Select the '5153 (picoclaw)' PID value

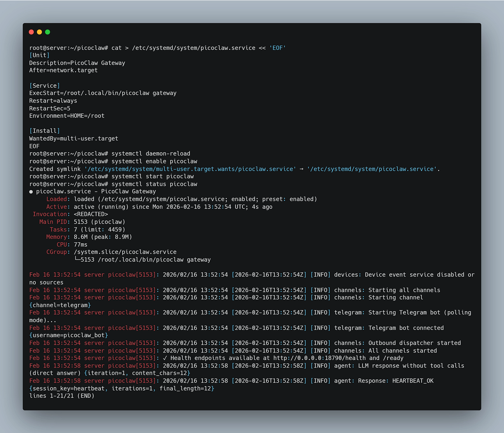99,222
